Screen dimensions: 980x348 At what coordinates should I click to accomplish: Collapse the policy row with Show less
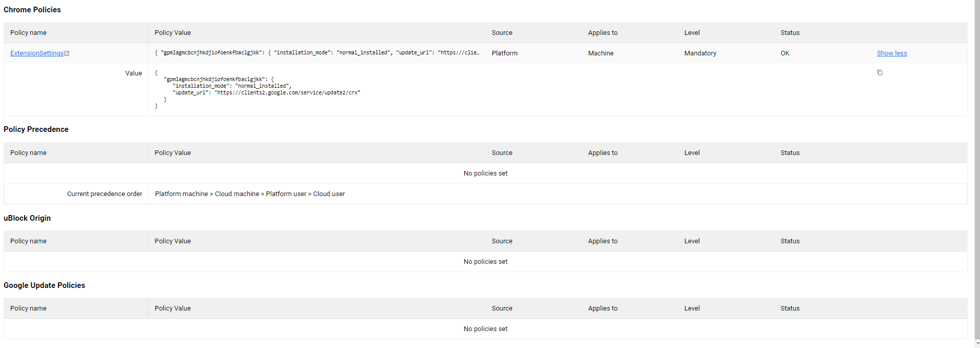coord(891,53)
